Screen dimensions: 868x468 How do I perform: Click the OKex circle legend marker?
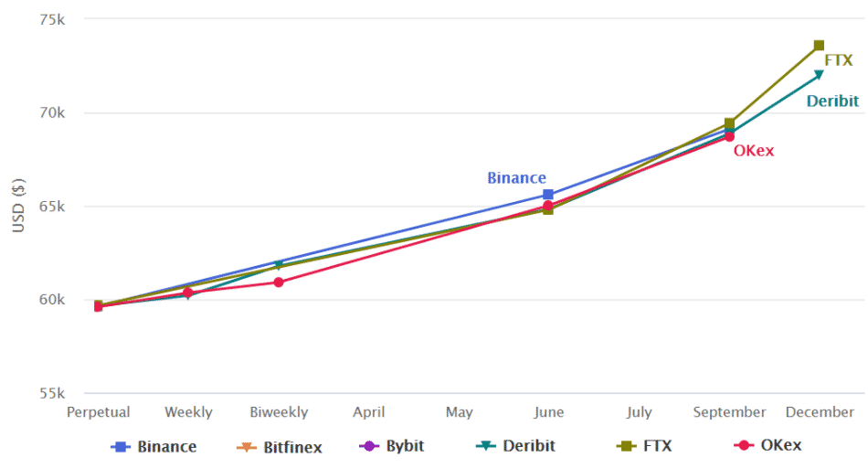click(x=744, y=445)
